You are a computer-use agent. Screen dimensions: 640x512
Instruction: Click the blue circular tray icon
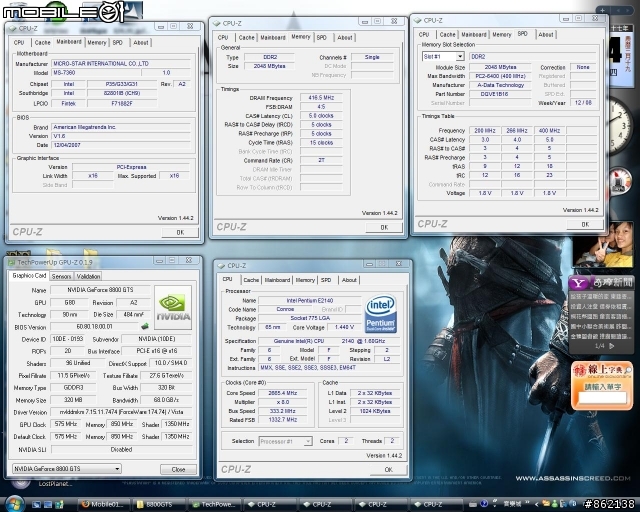[x=484, y=504]
